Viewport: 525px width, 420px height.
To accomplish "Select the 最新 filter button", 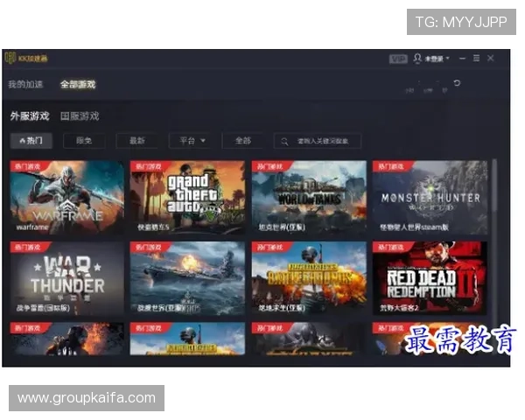I will coord(137,140).
